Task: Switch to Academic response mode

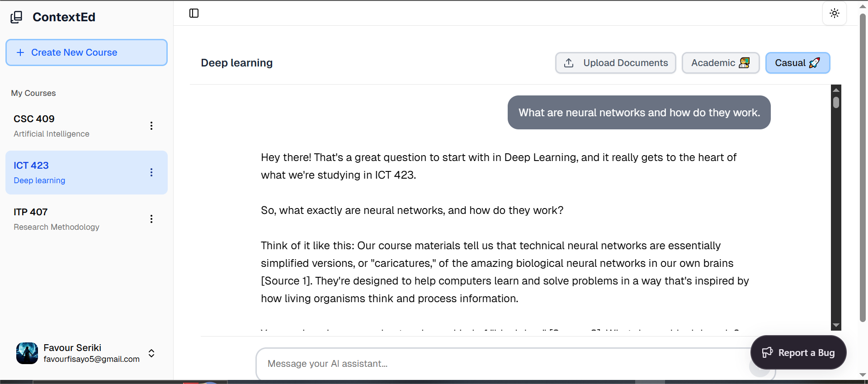Action: pyautogui.click(x=720, y=63)
